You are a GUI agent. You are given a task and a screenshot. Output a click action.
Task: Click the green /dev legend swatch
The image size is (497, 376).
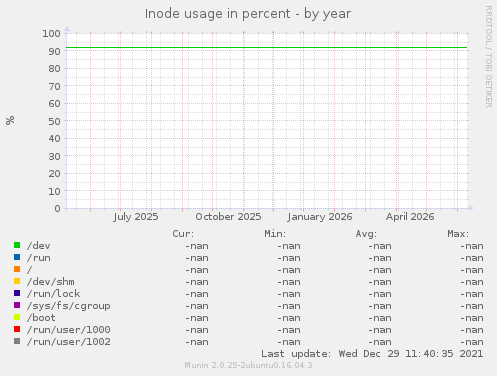click(x=17, y=245)
